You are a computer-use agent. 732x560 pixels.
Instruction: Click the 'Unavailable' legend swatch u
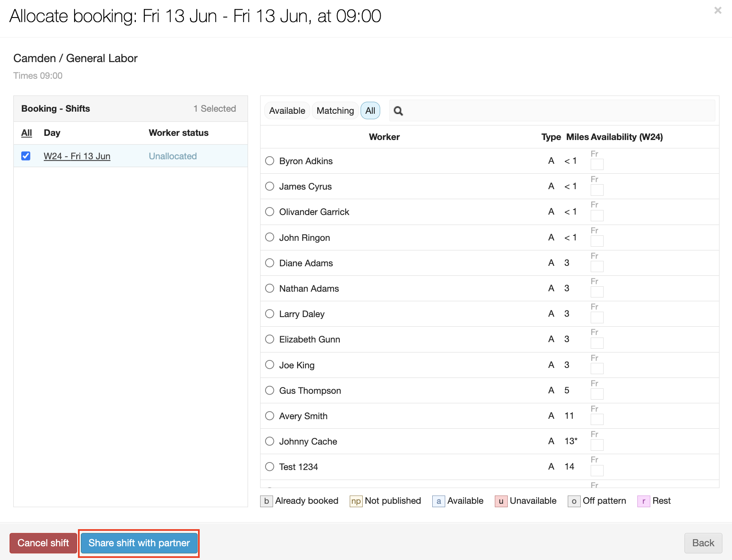[x=501, y=501]
